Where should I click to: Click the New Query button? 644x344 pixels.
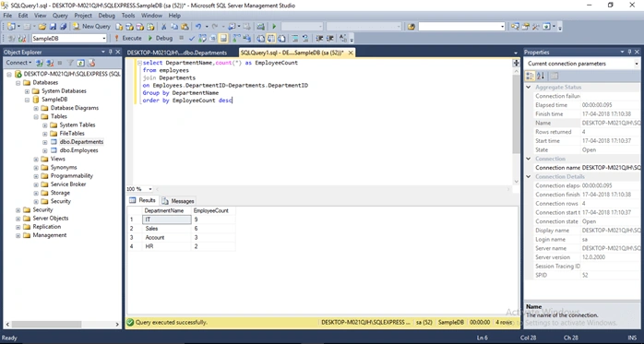point(91,26)
